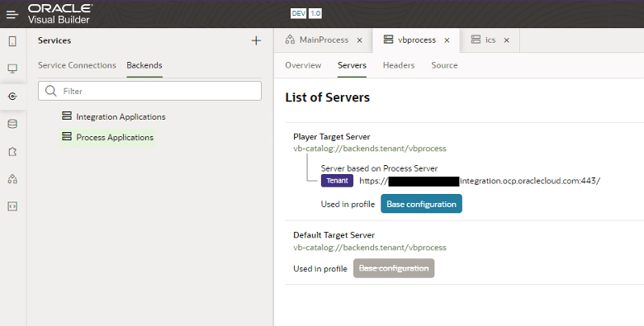Viewport: 644px width, 326px height.
Task: Click Player Target Server catalog URL
Action: tap(370, 149)
